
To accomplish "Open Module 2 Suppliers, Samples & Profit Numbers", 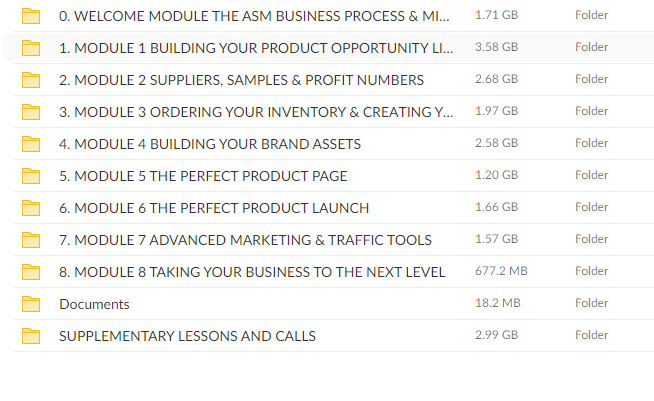I will [x=241, y=80].
